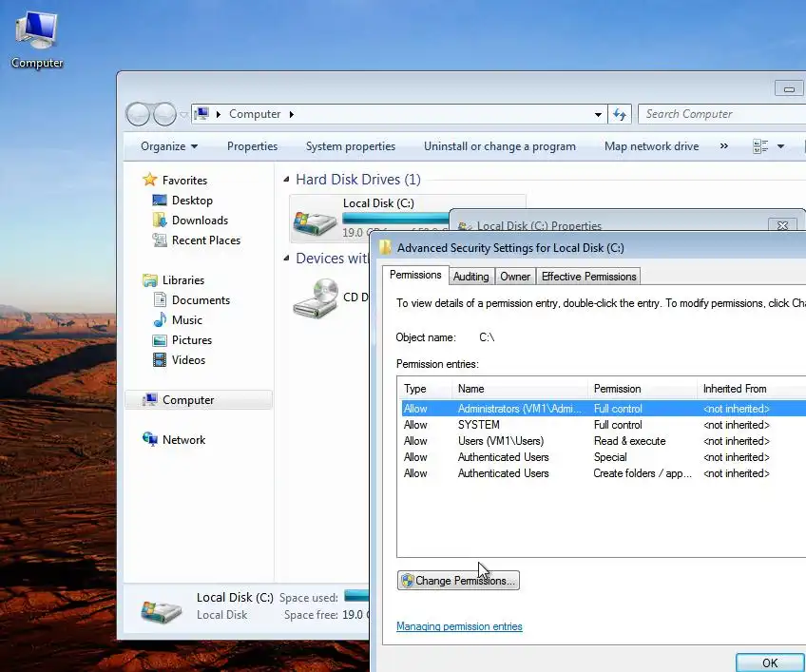Image resolution: width=806 pixels, height=672 pixels.
Task: Click Map network drive in toolbar
Action: point(651,146)
